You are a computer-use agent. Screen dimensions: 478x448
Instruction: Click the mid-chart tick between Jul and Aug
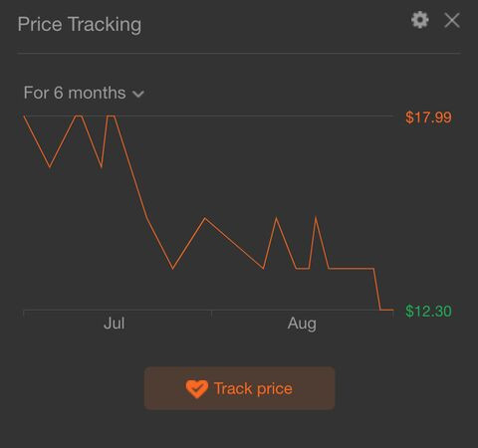(x=211, y=314)
